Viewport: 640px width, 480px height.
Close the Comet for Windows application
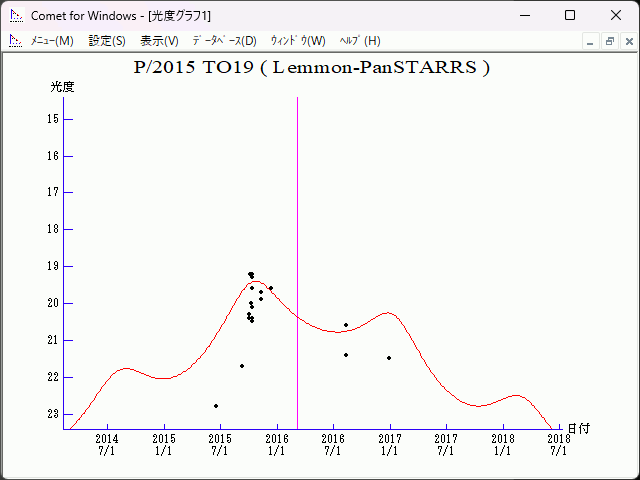tap(615, 15)
